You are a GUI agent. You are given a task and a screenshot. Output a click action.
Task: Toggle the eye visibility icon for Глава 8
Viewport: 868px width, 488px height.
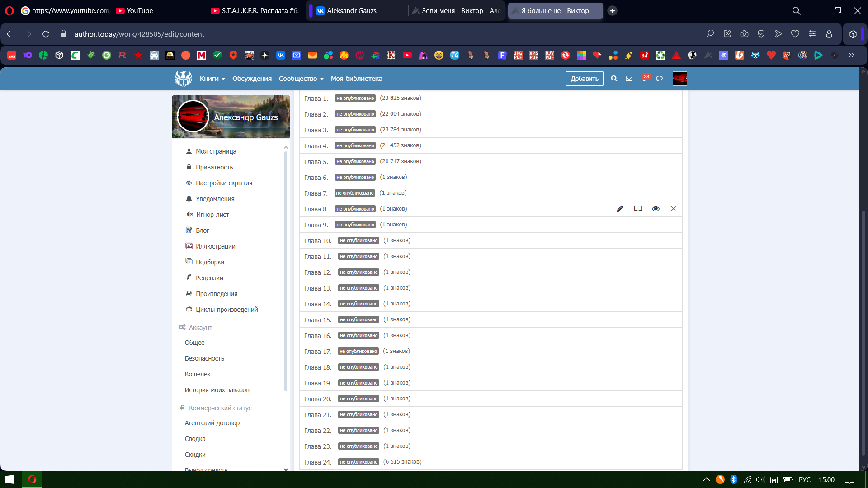[x=656, y=209]
